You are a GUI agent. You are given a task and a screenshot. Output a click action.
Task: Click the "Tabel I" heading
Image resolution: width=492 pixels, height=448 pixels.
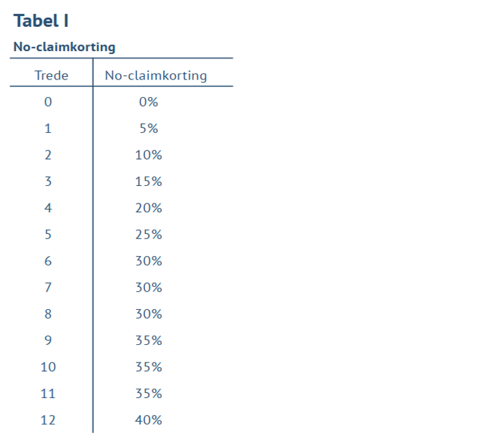pos(41,21)
